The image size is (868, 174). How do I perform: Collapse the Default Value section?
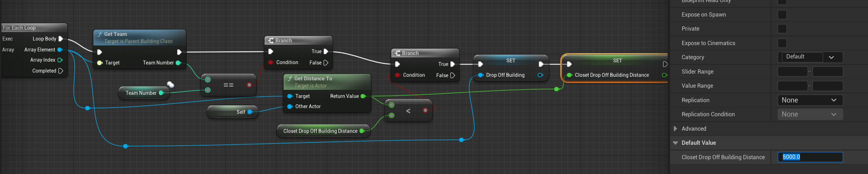click(675, 143)
